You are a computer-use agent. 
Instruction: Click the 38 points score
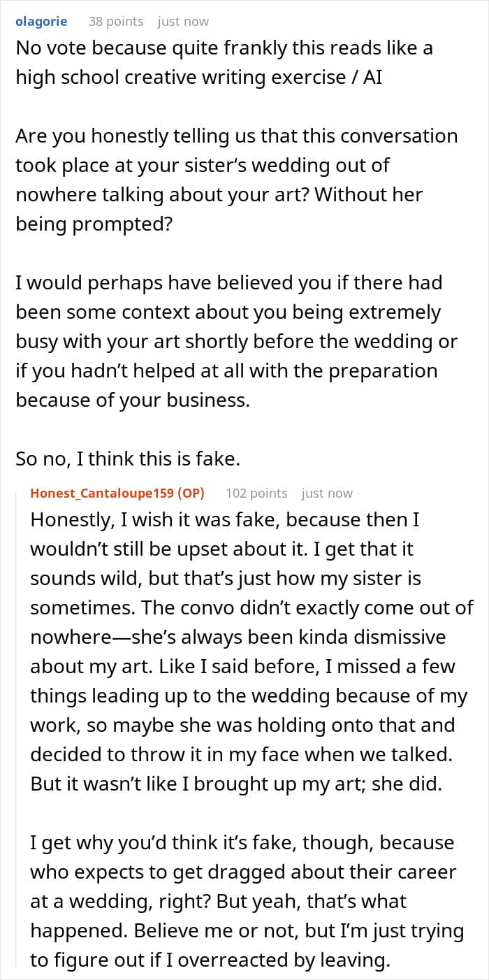coord(116,21)
